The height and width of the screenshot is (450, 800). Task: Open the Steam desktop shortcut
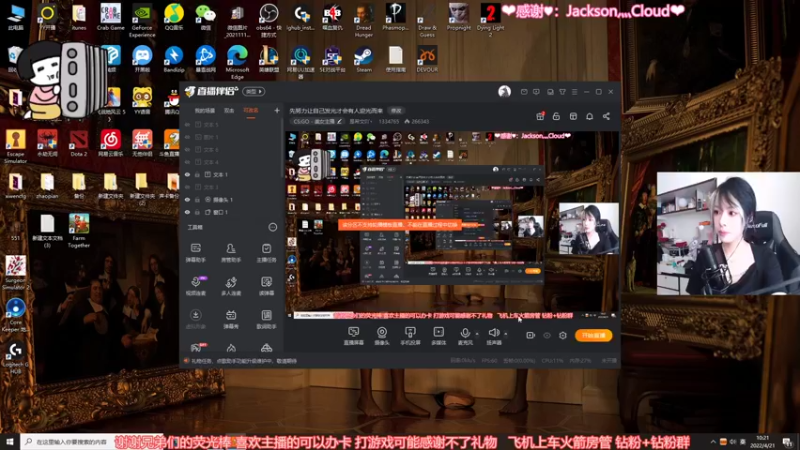pos(364,59)
